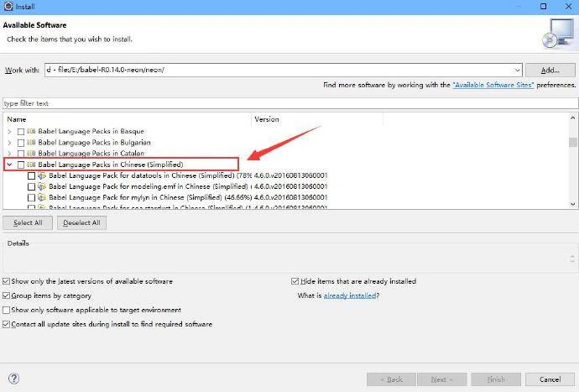Image resolution: width=579 pixels, height=392 pixels.
Task: Click the software list scrollbar thumb
Action: point(573,142)
